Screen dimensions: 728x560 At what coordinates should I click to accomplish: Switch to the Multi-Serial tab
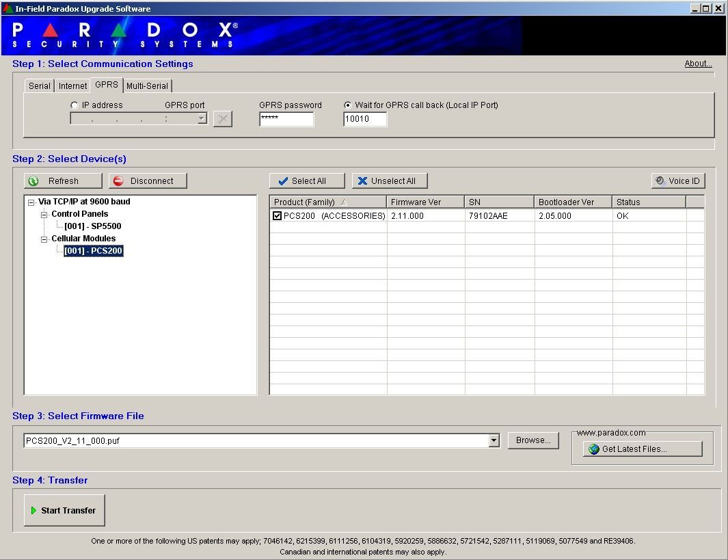tap(148, 86)
